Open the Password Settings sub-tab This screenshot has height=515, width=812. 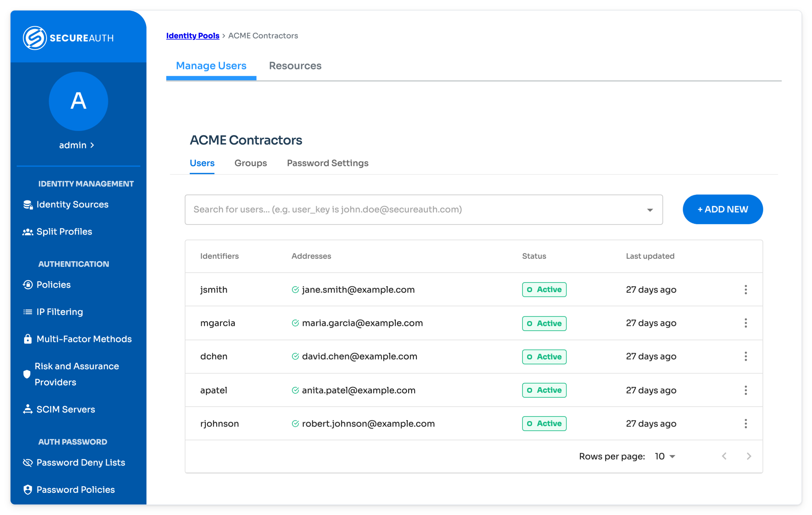[x=327, y=163]
